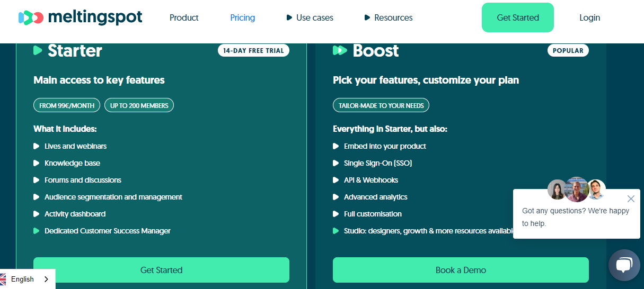Click "Embed into your product" text
The height and width of the screenshot is (289, 644).
point(385,146)
